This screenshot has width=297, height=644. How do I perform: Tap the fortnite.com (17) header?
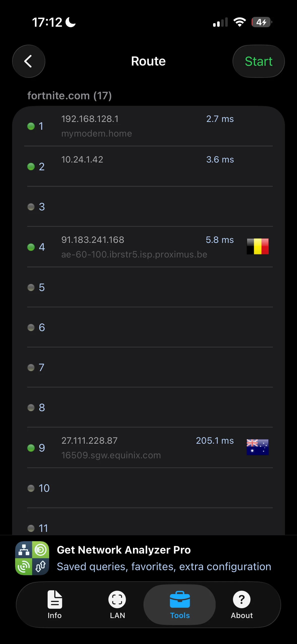70,96
